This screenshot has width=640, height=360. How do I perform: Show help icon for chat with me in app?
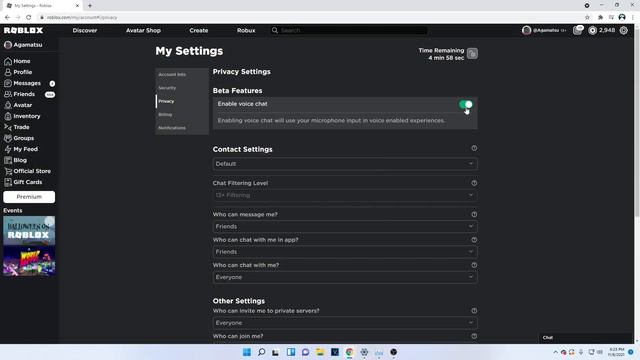click(x=474, y=240)
